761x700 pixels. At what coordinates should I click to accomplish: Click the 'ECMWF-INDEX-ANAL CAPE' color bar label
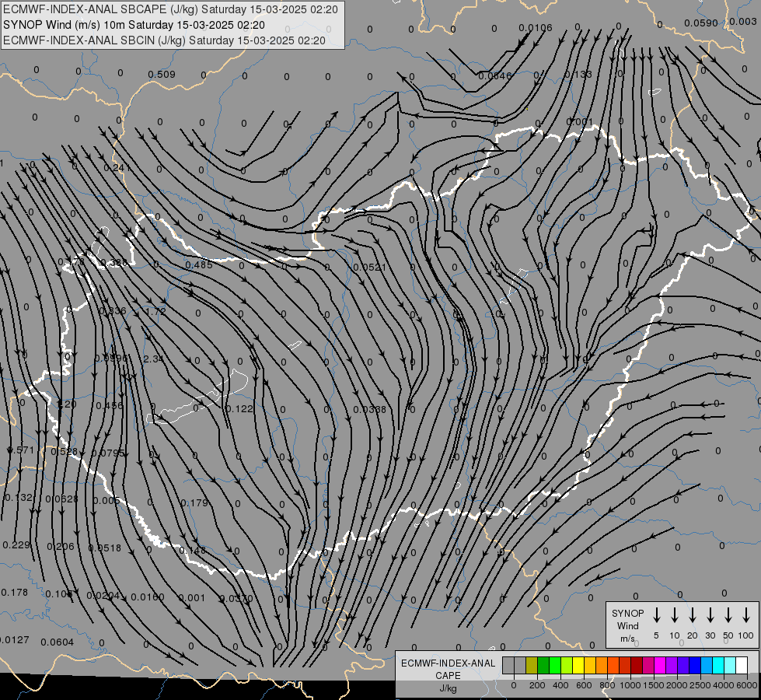[x=448, y=670]
